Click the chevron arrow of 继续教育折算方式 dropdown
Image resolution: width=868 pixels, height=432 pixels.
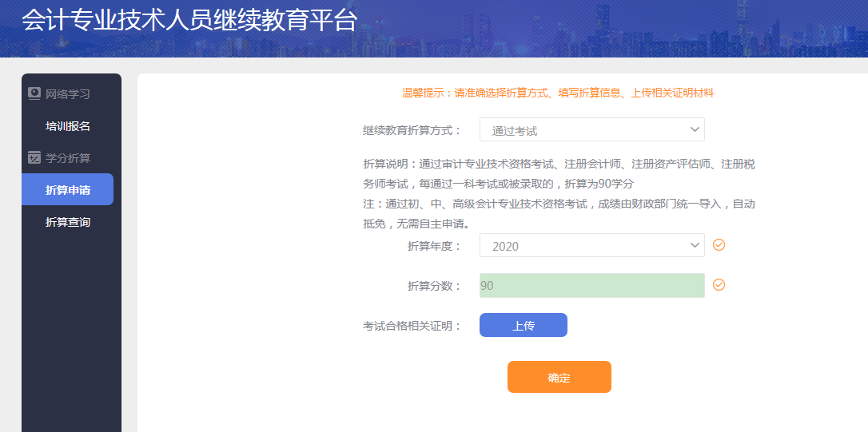click(x=694, y=129)
